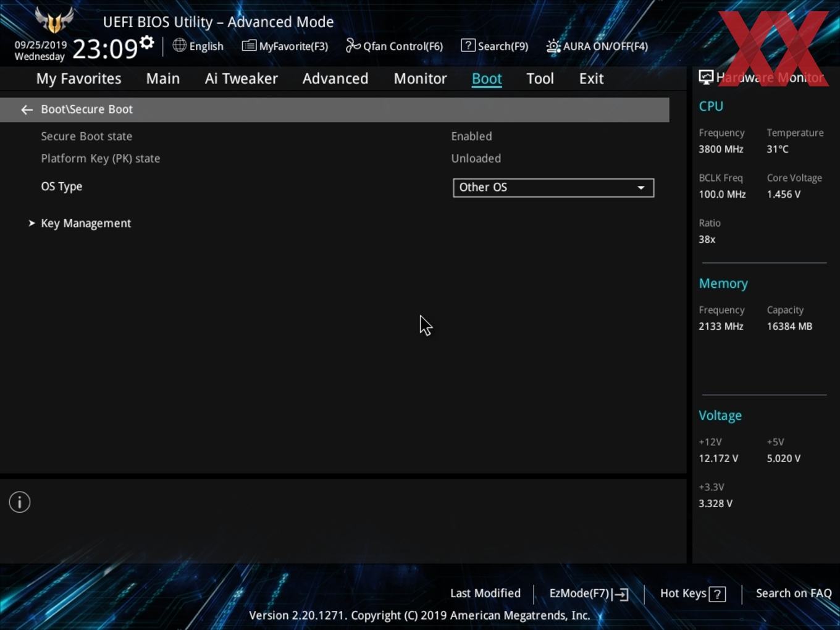The height and width of the screenshot is (630, 840).
Task: Click the Enabled secure boot value
Action: (x=471, y=136)
